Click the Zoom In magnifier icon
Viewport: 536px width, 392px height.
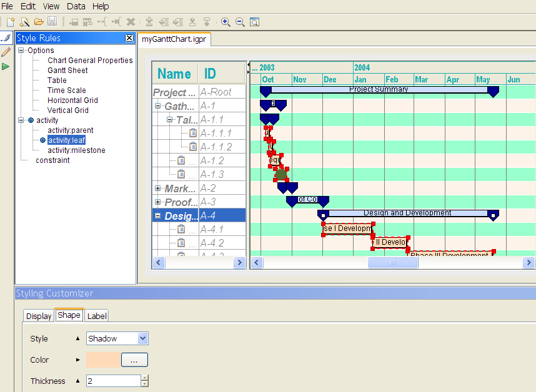click(226, 22)
